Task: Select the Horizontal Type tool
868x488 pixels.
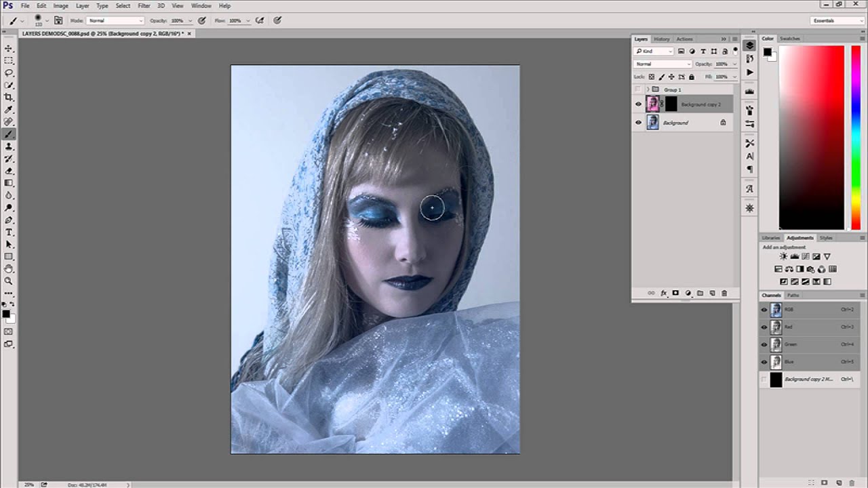Action: pyautogui.click(x=9, y=232)
